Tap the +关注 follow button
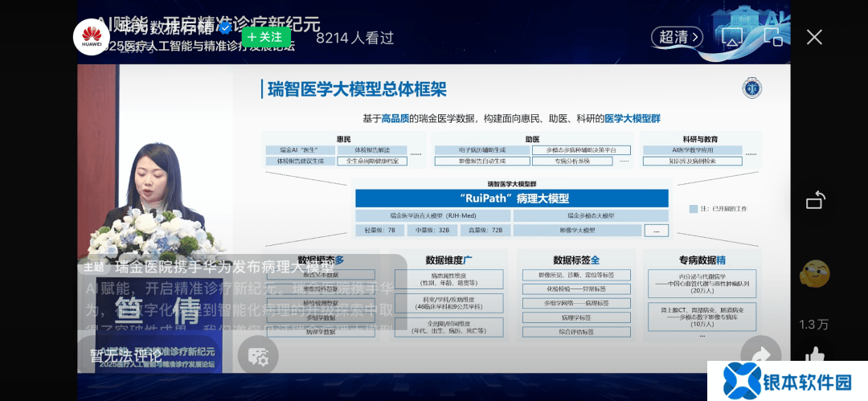The height and width of the screenshot is (401, 868). 266,37
